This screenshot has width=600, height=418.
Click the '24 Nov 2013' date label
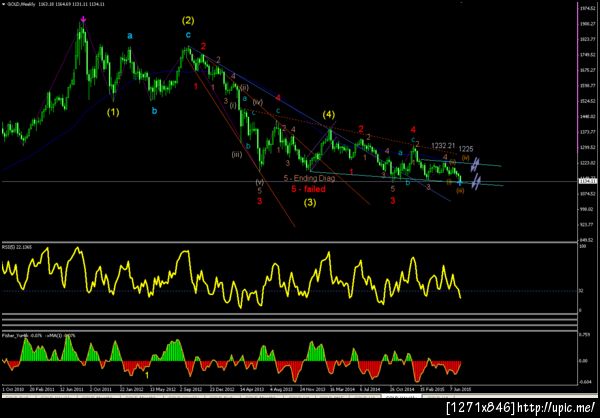(x=312, y=389)
